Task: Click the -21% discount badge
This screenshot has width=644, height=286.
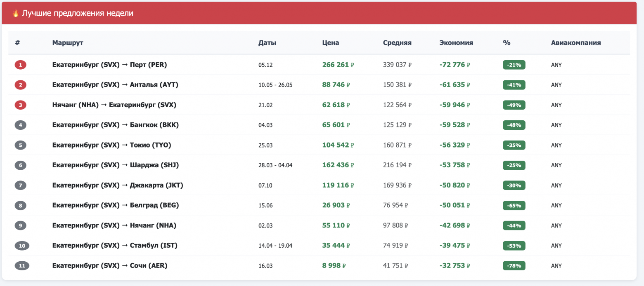Action: (514, 65)
